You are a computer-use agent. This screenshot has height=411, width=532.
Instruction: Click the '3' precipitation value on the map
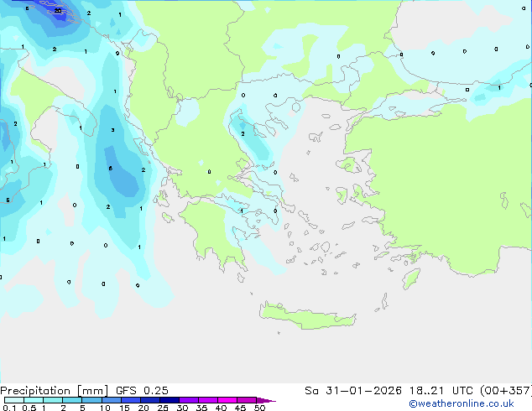[112, 130]
